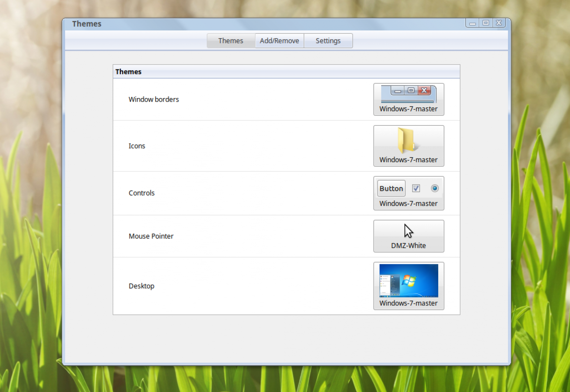570x392 pixels.
Task: Click the Windows-7-master icons preview
Action: pyautogui.click(x=409, y=146)
